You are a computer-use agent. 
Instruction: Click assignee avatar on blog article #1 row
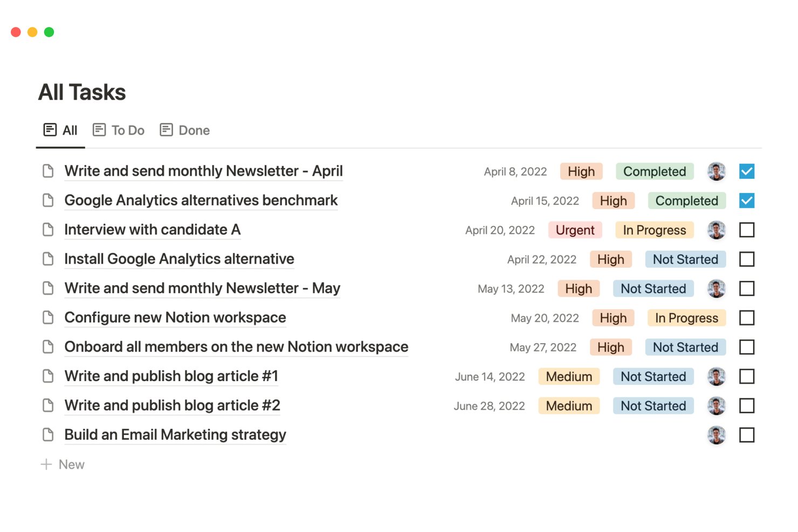(717, 376)
